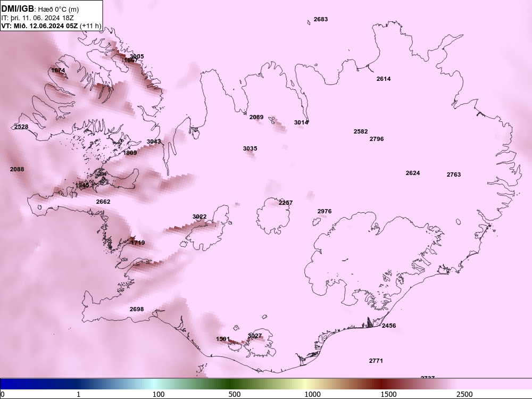
Task: Select the 2456 height value
Action: pos(389,326)
